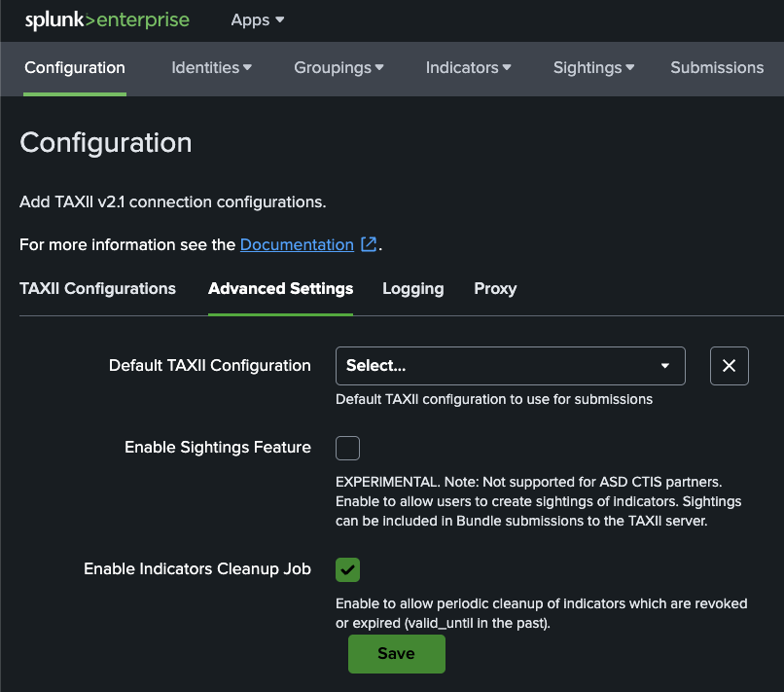The width and height of the screenshot is (784, 692).
Task: Open the Submissions page
Action: point(717,67)
